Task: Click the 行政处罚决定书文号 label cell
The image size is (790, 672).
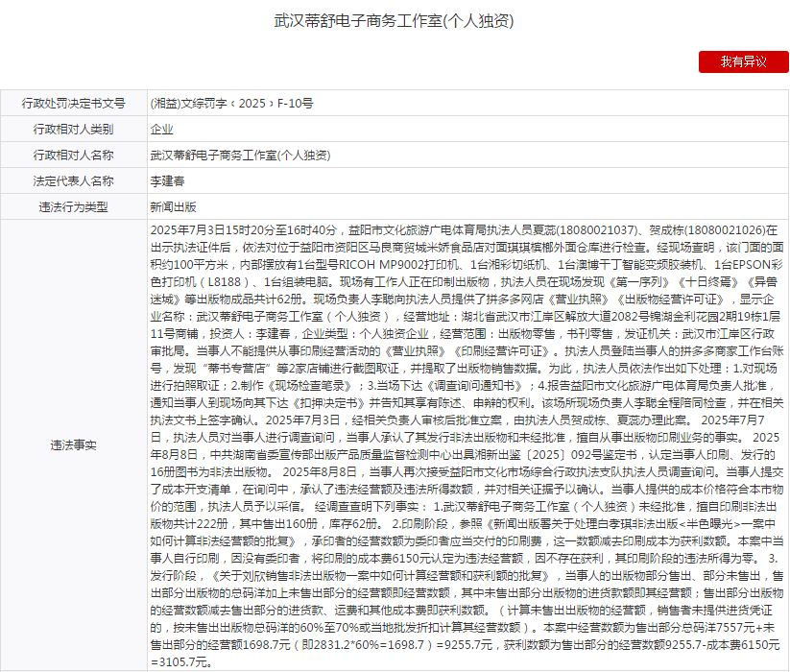Action: coord(74,103)
